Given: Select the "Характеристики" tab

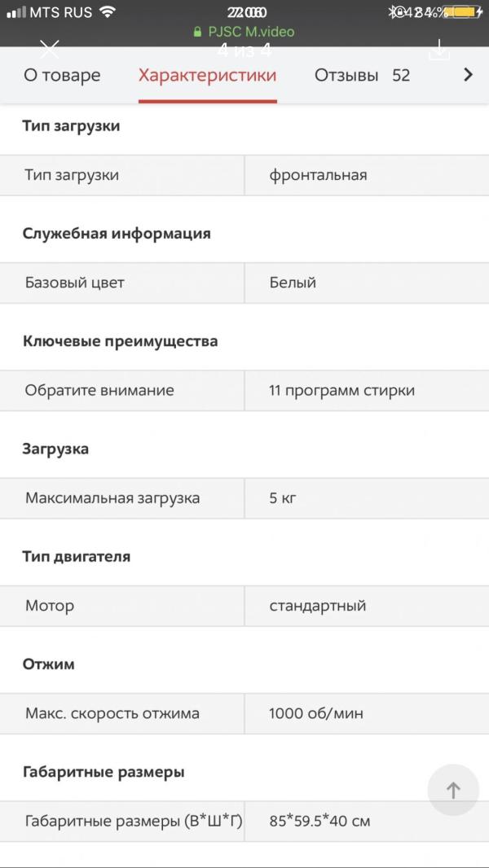Looking at the screenshot, I should [x=207, y=76].
